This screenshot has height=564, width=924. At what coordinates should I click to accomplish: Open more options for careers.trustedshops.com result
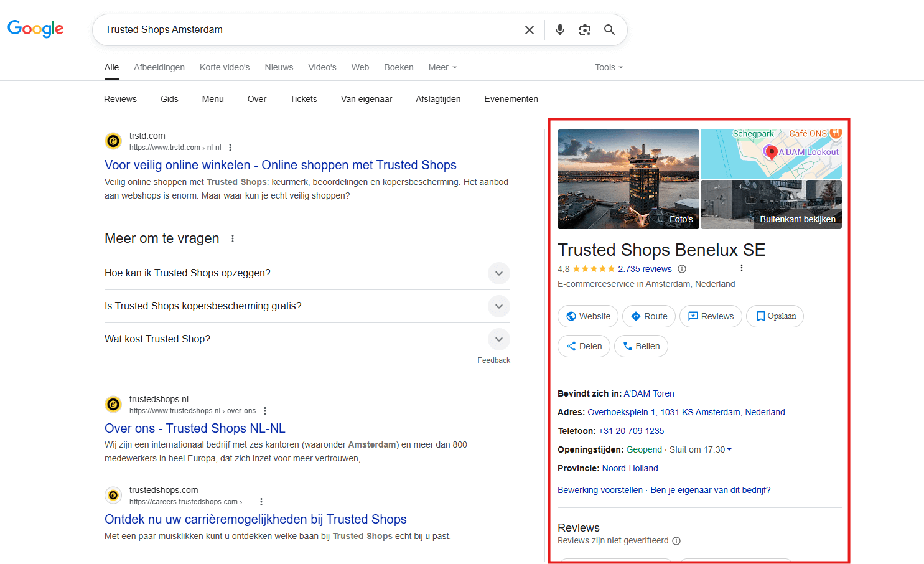coord(261,502)
